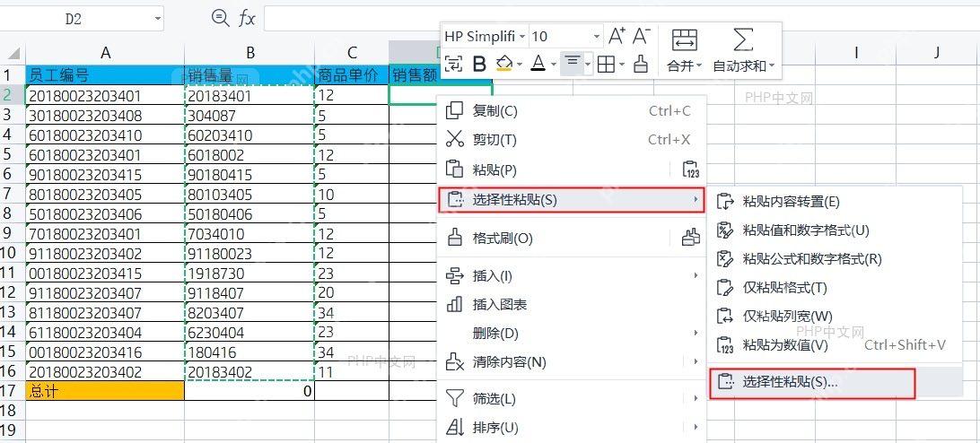This screenshot has width=980, height=443.
Task: Select column A header
Action: (105, 53)
